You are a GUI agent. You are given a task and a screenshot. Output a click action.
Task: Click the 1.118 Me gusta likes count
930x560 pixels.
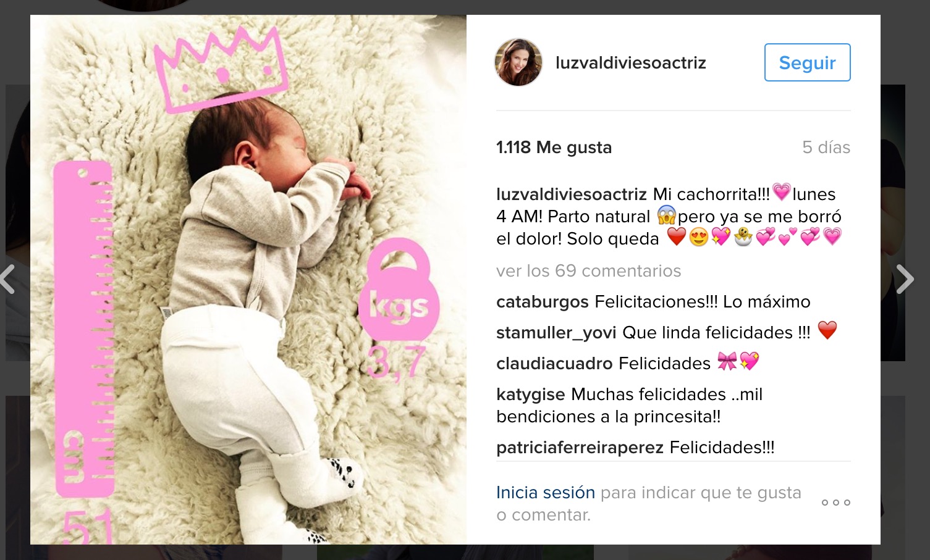(x=554, y=148)
